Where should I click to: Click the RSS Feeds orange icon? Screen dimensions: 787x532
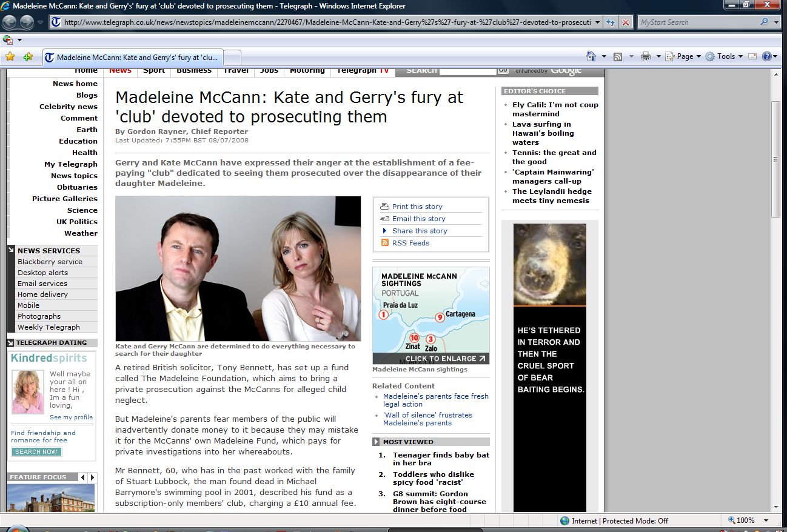tap(384, 243)
